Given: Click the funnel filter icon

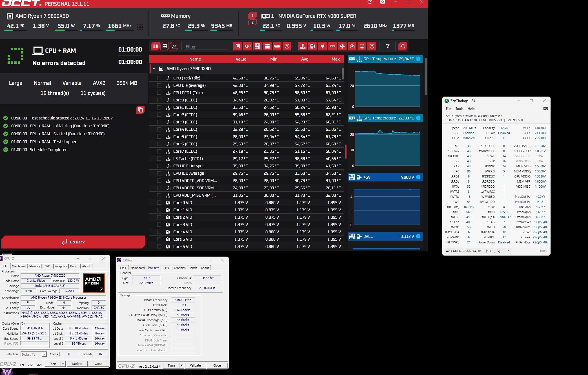Looking at the screenshot, I should pos(388,46).
